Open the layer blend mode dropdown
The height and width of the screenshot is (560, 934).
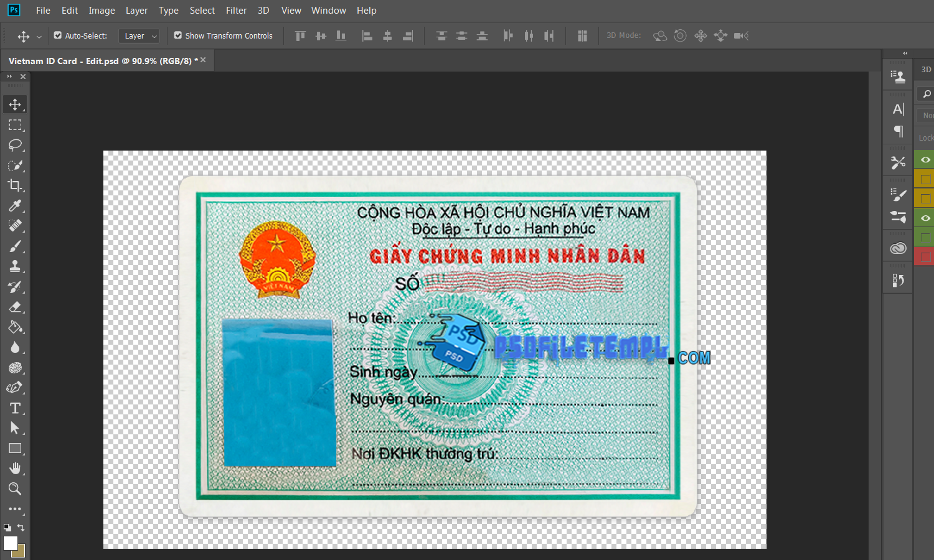[x=926, y=116]
